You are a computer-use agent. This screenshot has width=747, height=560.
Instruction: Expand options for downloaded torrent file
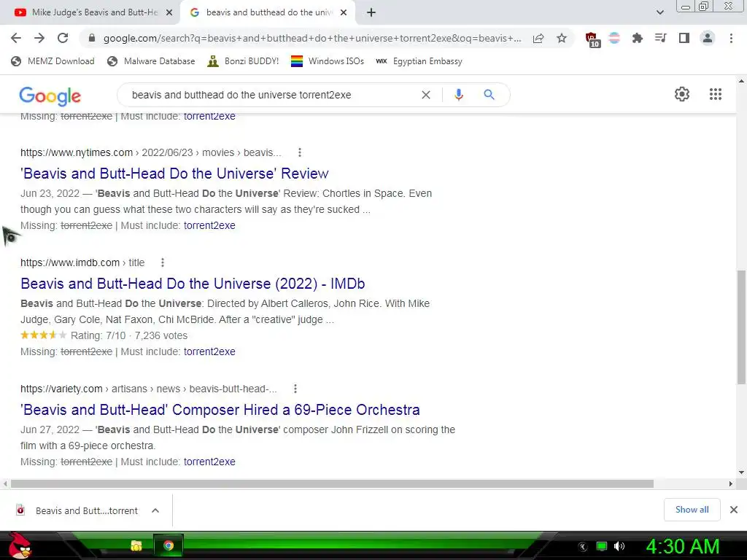[x=155, y=510]
